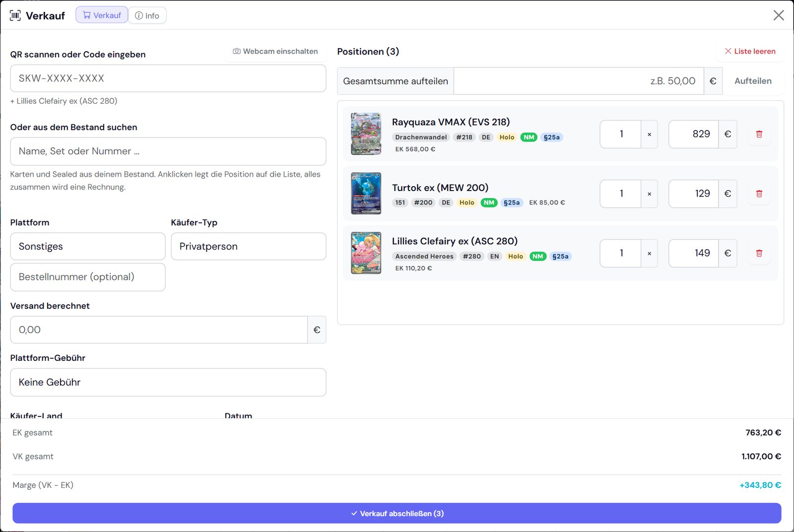This screenshot has width=794, height=532.
Task: Click the NM badge on Rayquaza VMAX
Action: point(529,137)
